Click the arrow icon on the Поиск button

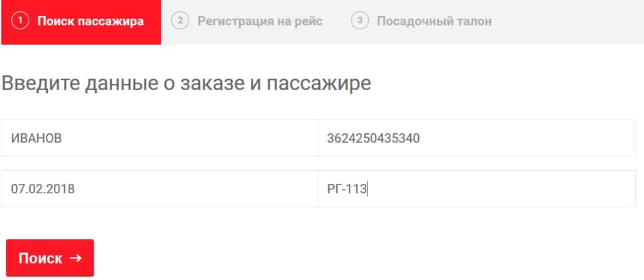pyautogui.click(x=75, y=258)
